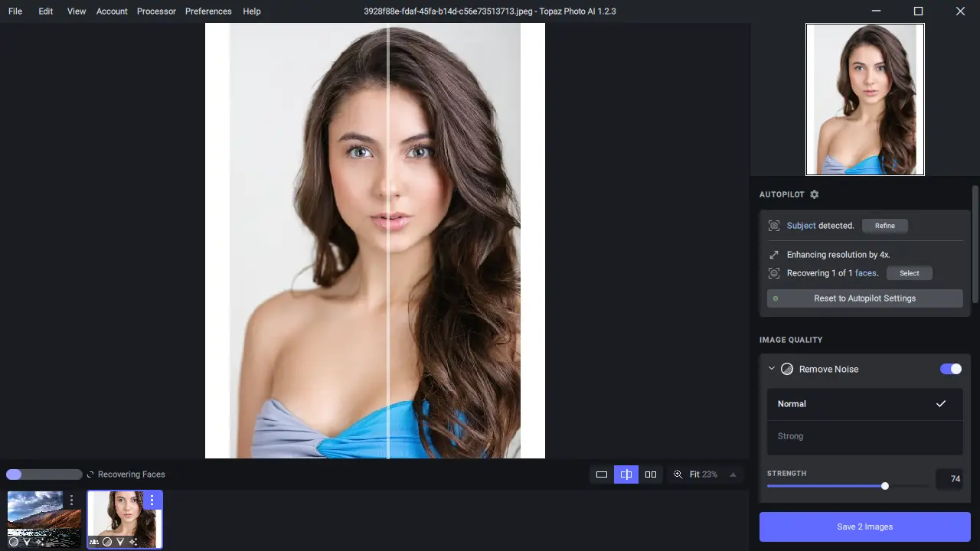Screen dimensions: 980x551
Task: Click the Subject link
Action: 802,226
